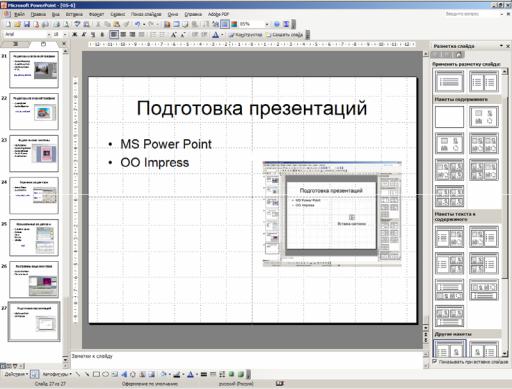Apply the Title and 2-Column Text layout

483,82
